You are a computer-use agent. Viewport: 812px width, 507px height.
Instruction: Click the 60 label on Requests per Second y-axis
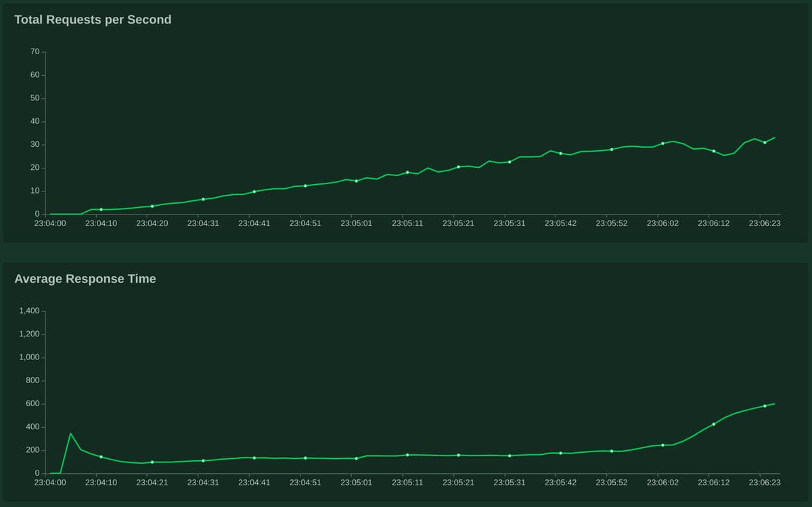35,75
